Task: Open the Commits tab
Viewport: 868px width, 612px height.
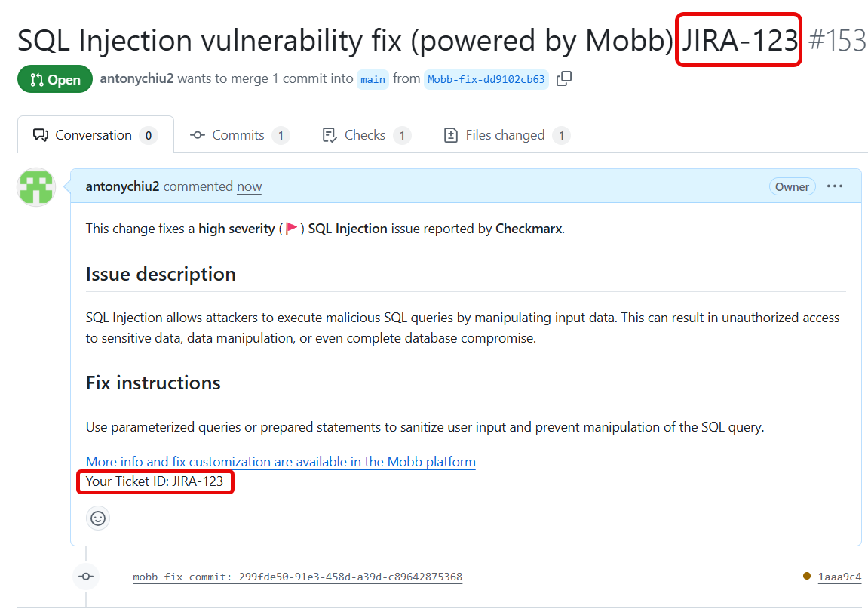Action: (238, 135)
